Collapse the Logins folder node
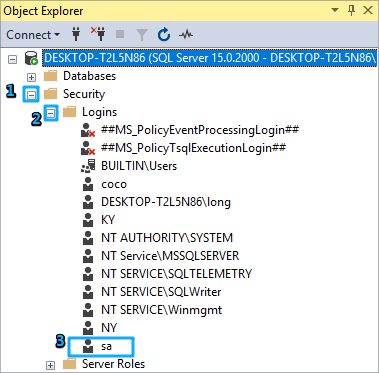The width and height of the screenshot is (379, 373). point(50,114)
